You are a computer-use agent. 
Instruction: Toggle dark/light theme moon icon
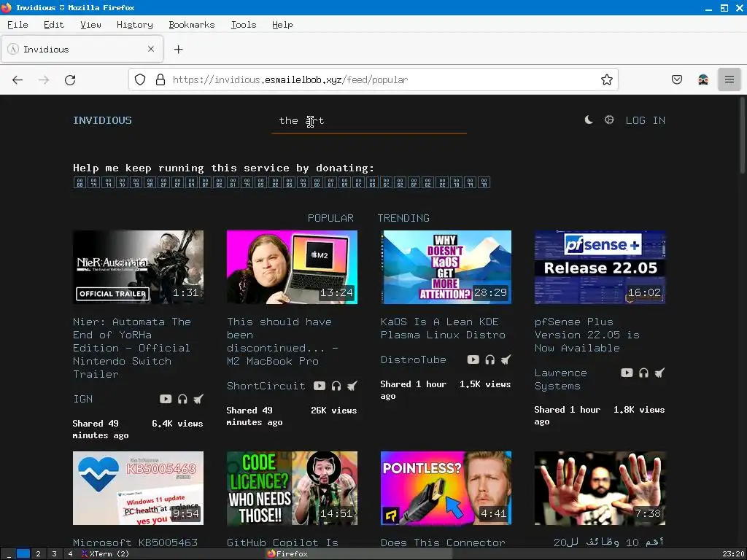[x=589, y=120]
